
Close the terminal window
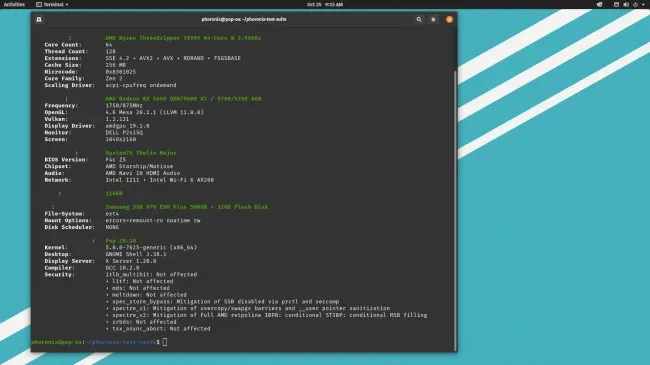tap(449, 19)
